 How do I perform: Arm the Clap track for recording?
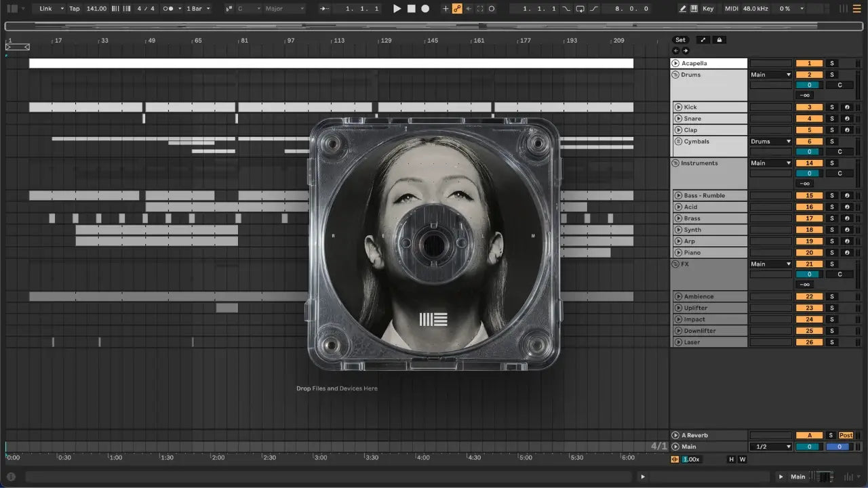(x=847, y=130)
